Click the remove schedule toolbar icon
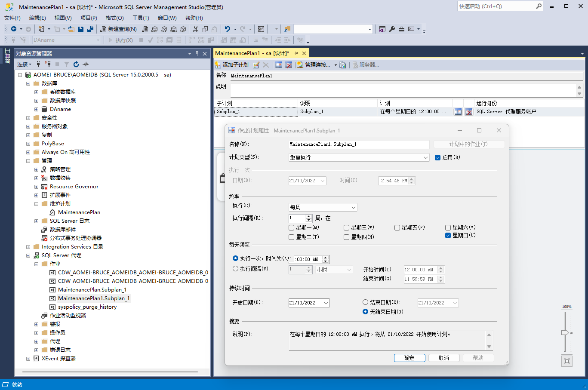 [289, 65]
